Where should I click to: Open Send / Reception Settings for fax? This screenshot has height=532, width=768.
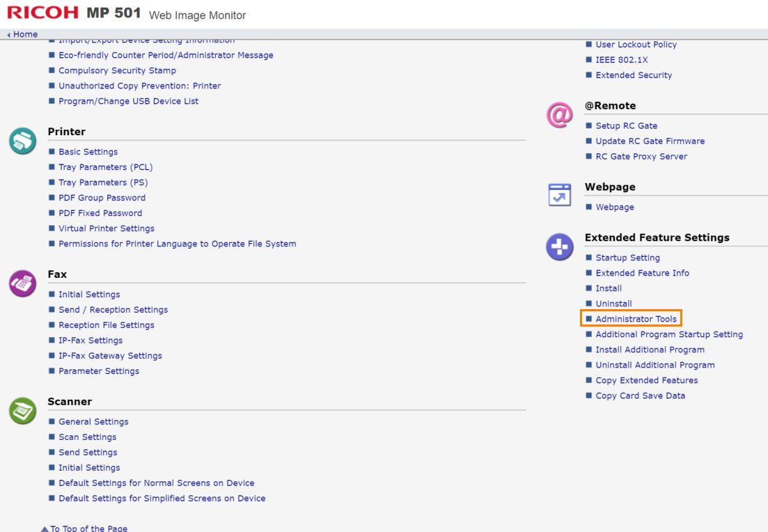(x=113, y=310)
